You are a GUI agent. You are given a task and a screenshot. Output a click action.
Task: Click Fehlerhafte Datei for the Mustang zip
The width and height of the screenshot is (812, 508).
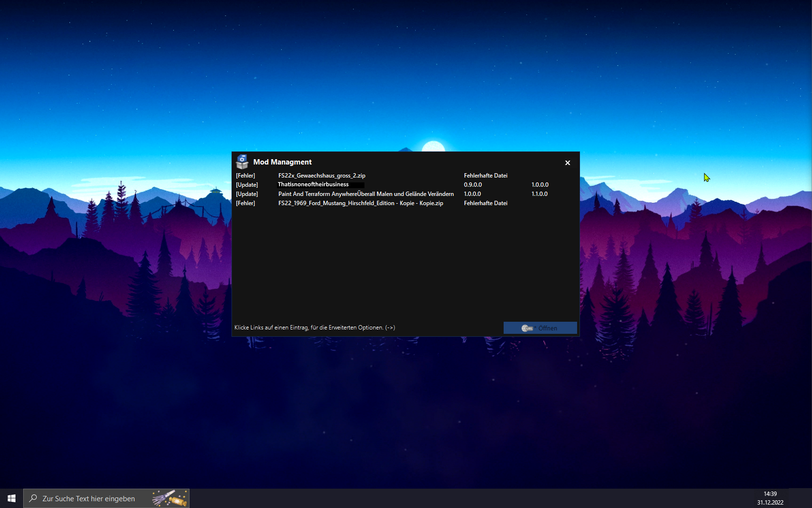point(486,203)
